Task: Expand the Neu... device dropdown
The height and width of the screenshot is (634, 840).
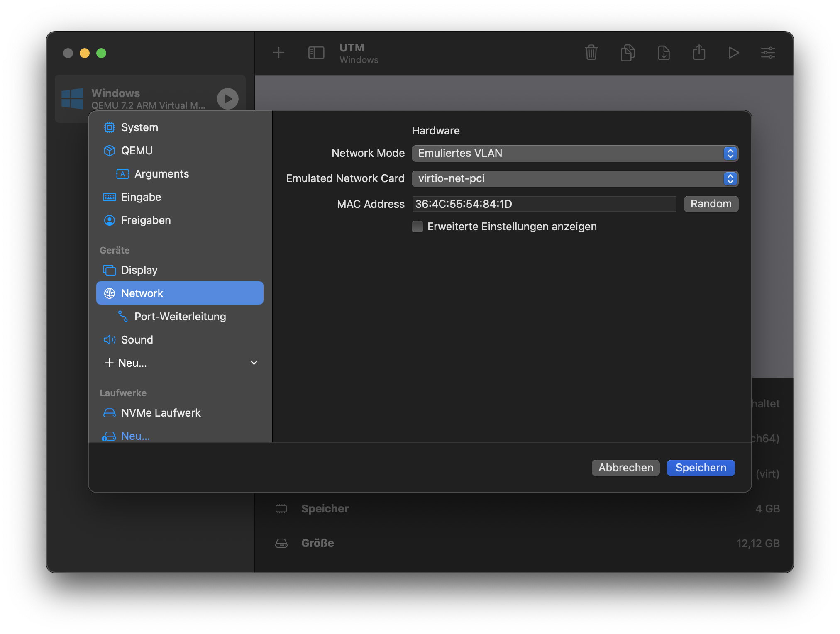Action: [180, 363]
